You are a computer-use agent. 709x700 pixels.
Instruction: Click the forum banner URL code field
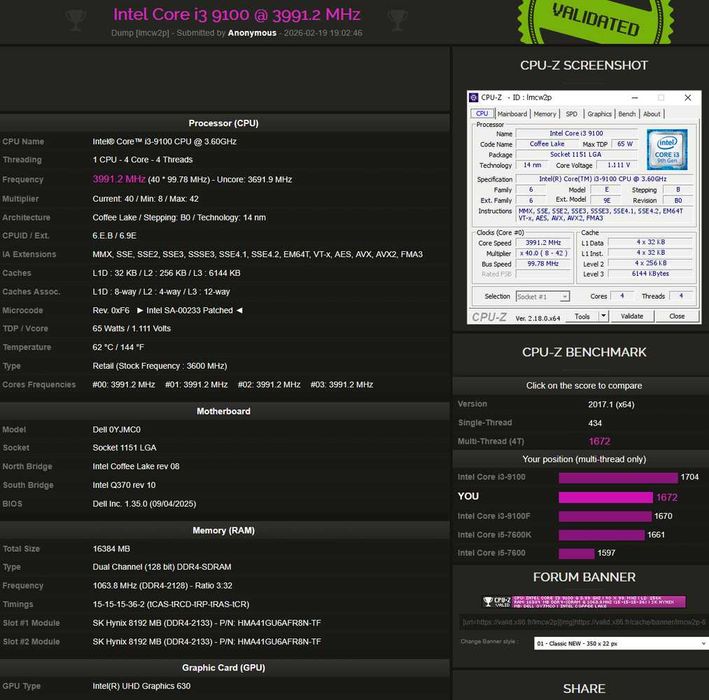coord(583,622)
